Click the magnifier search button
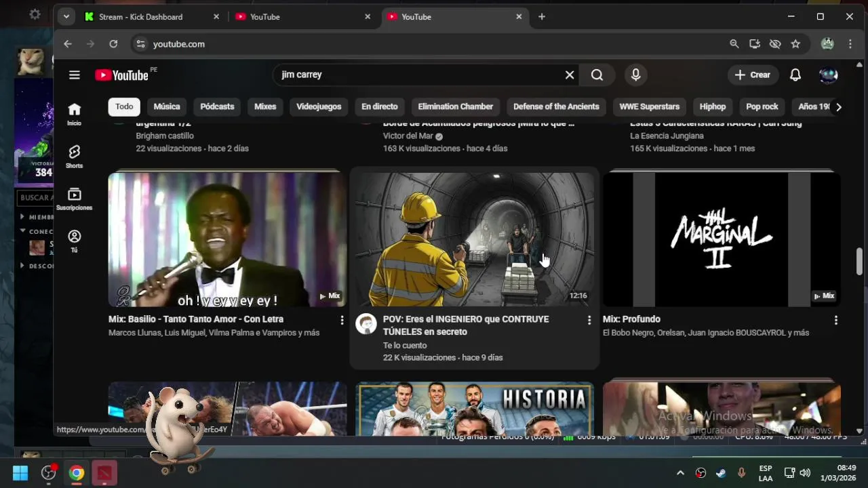The height and width of the screenshot is (488, 868). click(597, 75)
